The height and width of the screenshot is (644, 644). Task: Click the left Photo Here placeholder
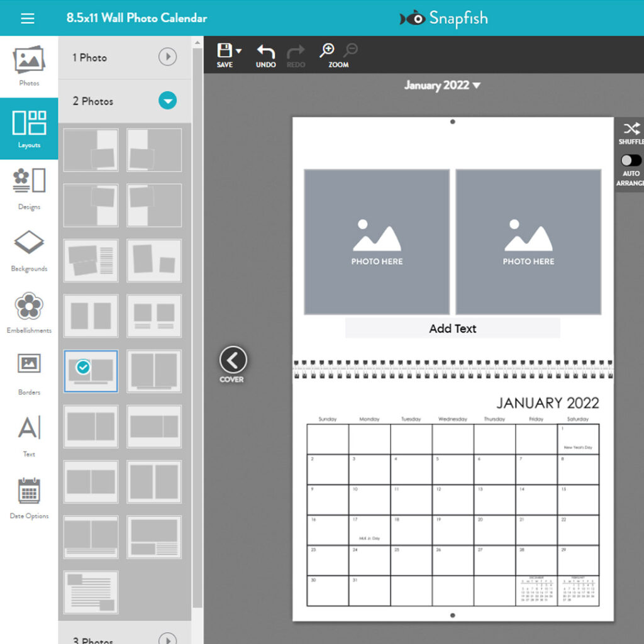tap(377, 242)
